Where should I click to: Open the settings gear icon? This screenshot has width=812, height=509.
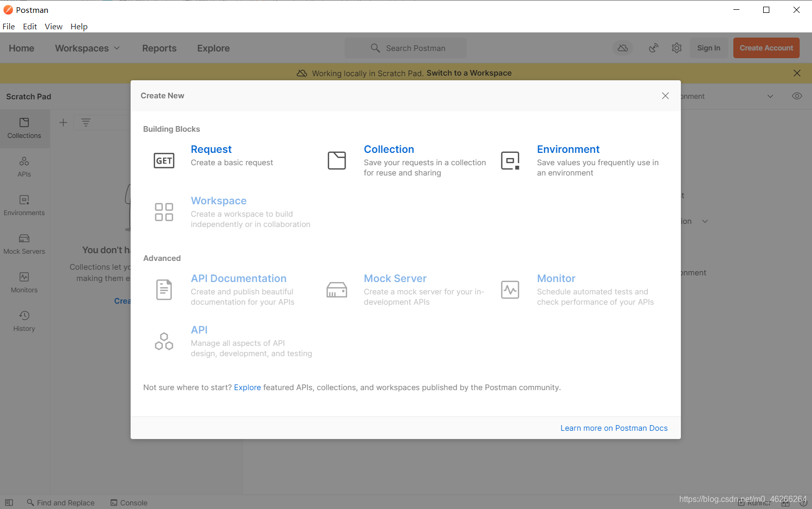pos(677,48)
